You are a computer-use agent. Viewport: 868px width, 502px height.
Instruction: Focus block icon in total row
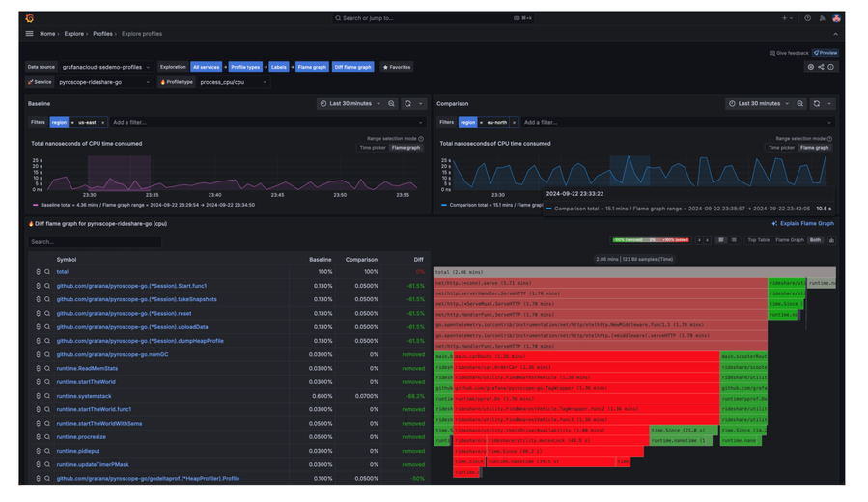click(39, 272)
